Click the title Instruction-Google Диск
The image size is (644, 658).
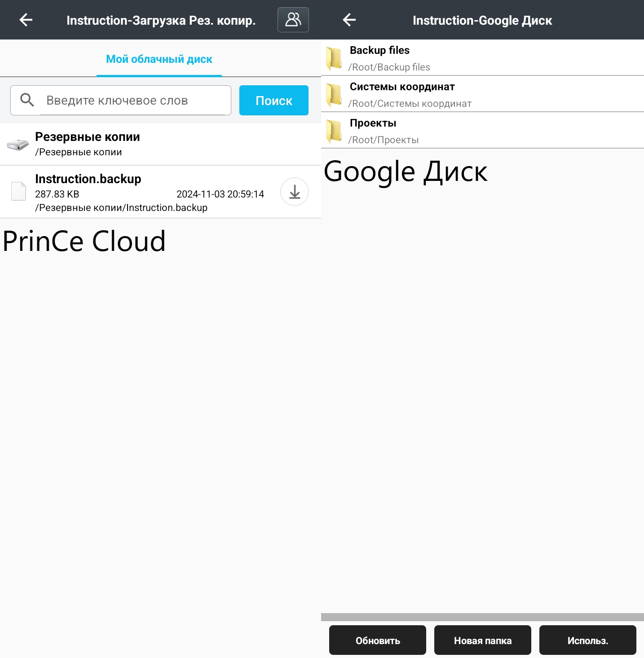tap(482, 20)
